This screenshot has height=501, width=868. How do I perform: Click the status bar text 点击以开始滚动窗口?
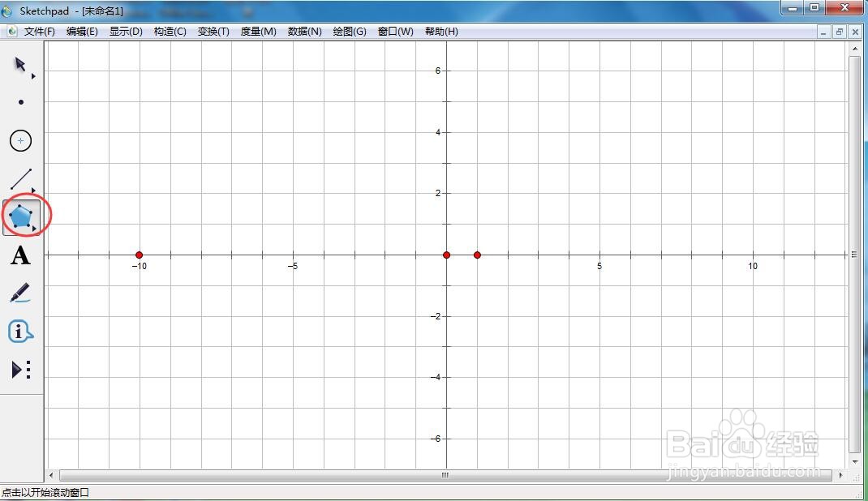45,492
